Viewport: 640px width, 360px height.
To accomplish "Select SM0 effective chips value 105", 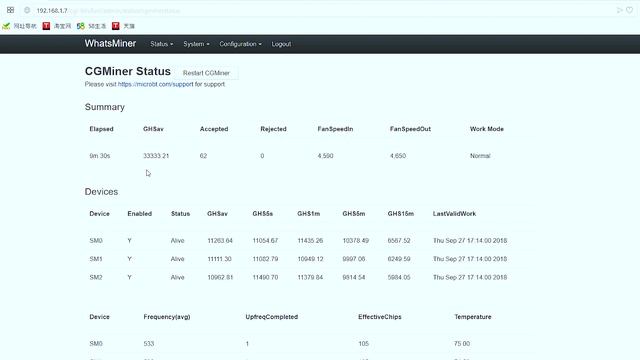I will (364, 344).
